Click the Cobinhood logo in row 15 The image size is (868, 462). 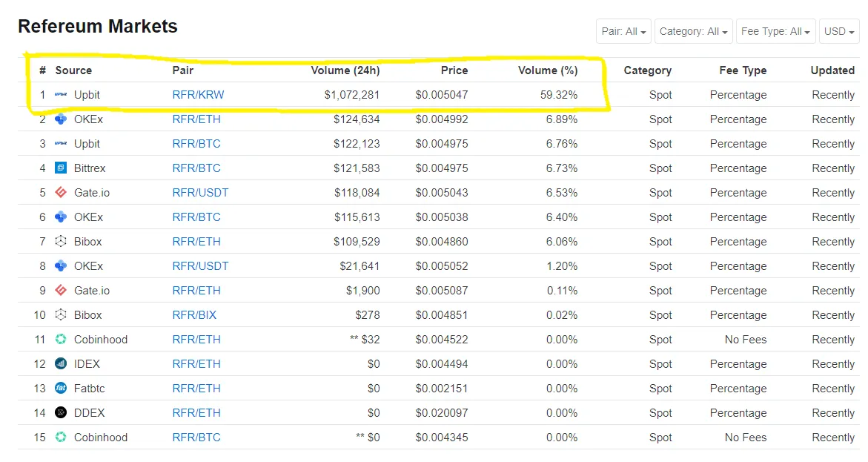point(61,437)
